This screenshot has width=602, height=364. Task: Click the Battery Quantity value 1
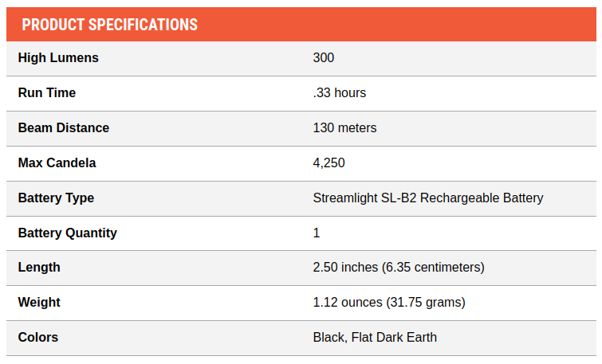click(x=317, y=233)
